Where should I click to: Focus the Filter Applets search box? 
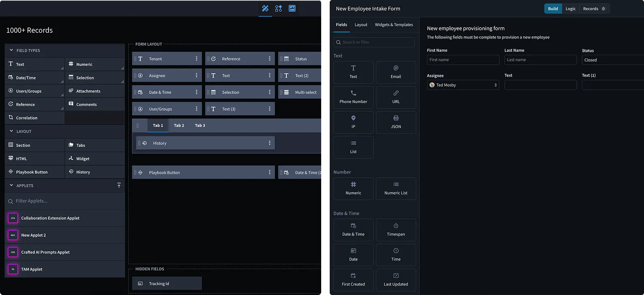(65, 201)
